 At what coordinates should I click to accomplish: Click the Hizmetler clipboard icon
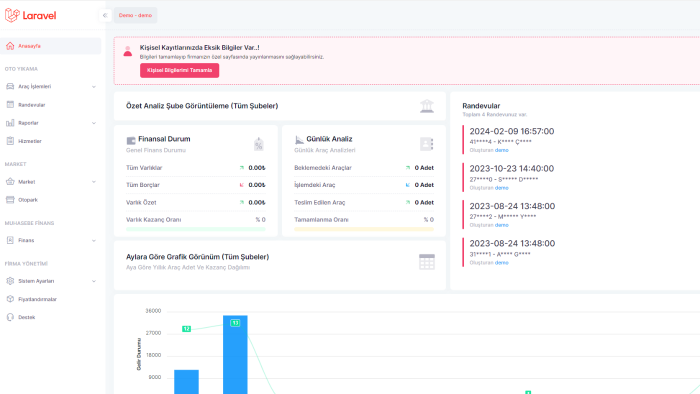[x=10, y=141]
